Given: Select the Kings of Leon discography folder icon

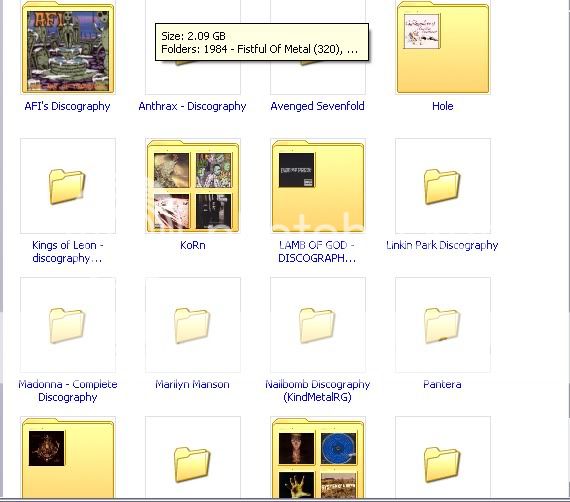Looking at the screenshot, I should 68,186.
